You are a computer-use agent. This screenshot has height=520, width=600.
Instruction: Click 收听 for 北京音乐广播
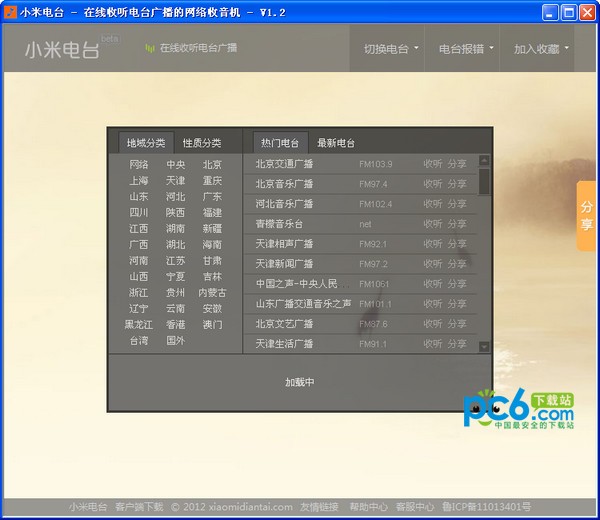pos(433,184)
